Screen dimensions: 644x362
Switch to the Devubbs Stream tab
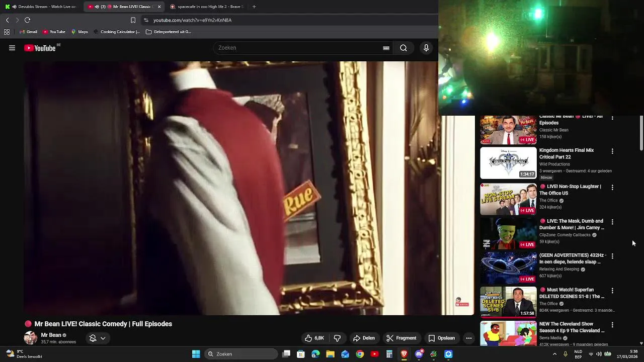tap(43, 7)
